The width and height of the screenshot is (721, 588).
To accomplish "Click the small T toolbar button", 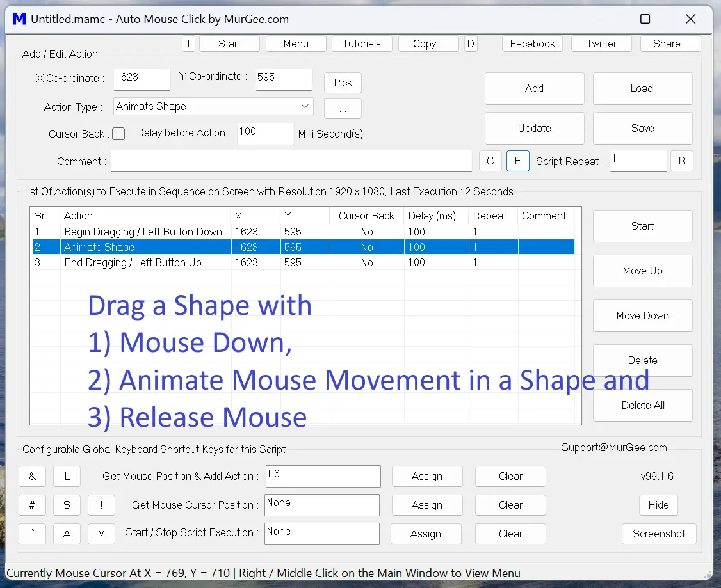I will pos(188,44).
